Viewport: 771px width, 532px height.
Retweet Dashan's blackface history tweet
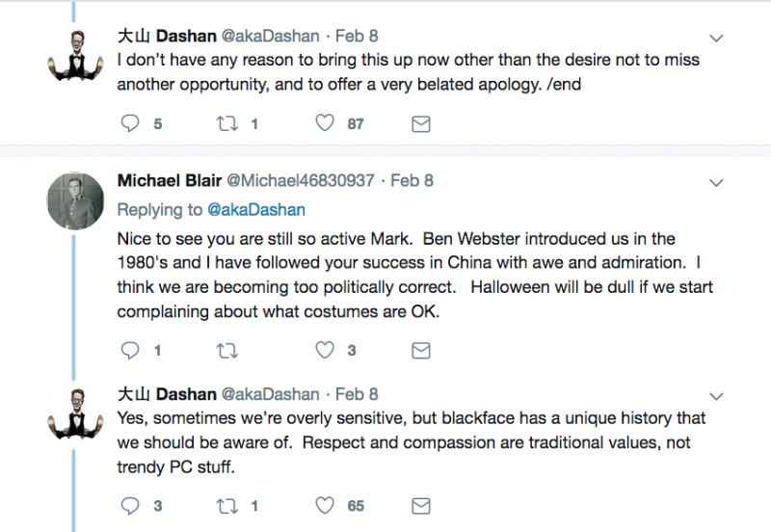coord(227,505)
